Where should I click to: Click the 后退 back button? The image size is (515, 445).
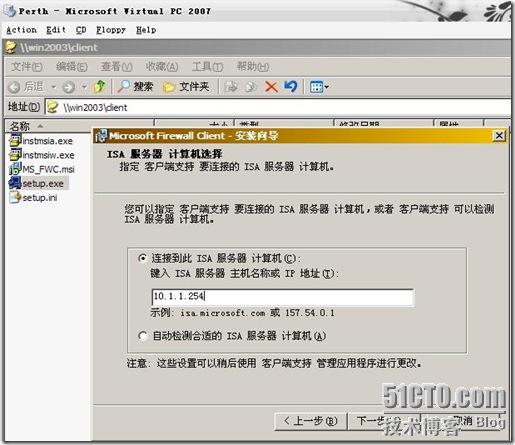[x=26, y=87]
